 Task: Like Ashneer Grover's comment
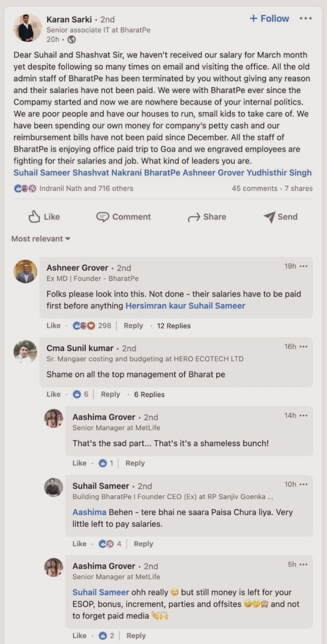click(x=53, y=326)
